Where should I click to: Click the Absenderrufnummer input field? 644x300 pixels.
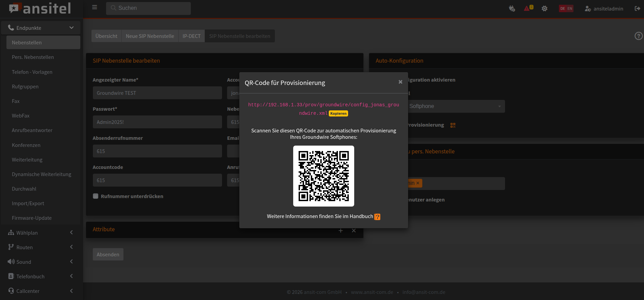click(157, 151)
